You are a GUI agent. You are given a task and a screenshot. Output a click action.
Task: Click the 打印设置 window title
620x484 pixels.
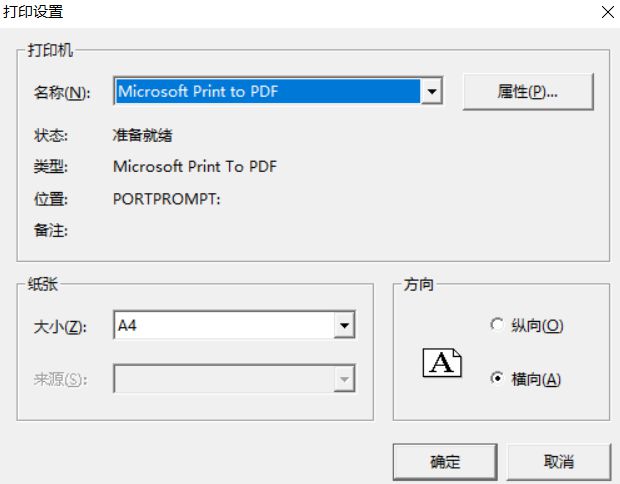tap(33, 11)
